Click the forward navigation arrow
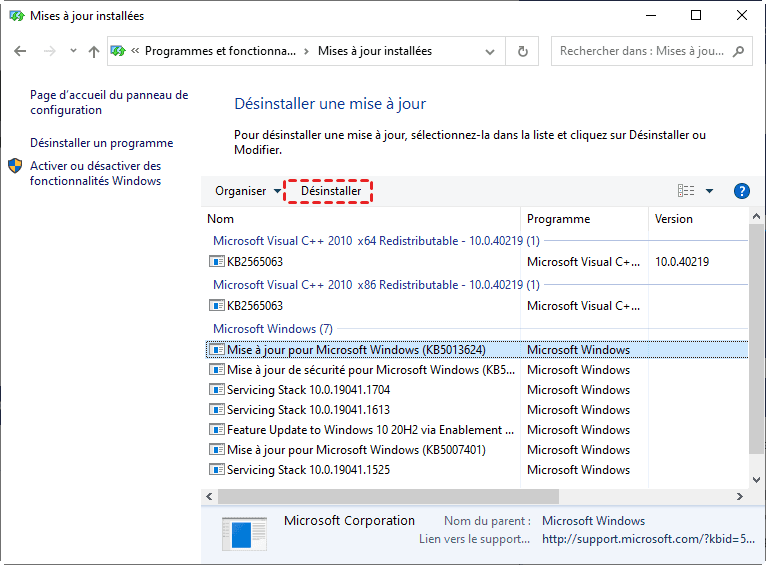Viewport: 766px width, 565px height. click(49, 51)
